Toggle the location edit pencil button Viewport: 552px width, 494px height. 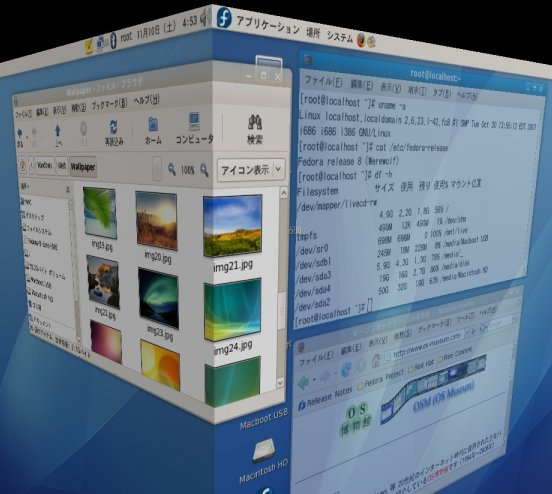[x=22, y=165]
